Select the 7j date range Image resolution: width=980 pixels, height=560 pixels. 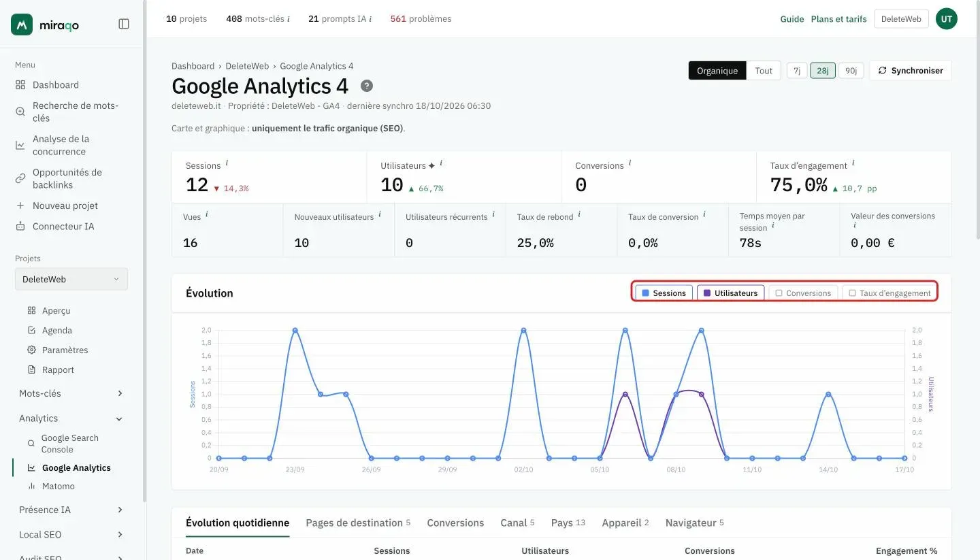click(797, 71)
